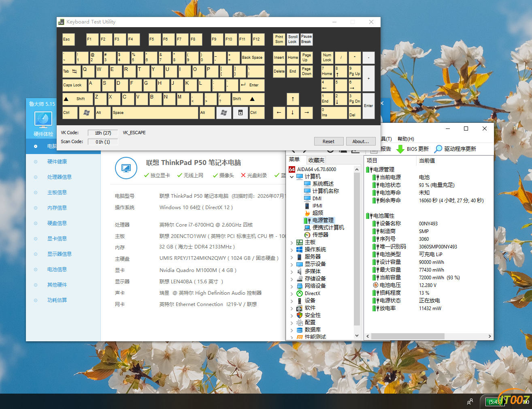The height and width of the screenshot is (409, 532).
Task: Click the BIOS 更新 toolbar button
Action: point(413,149)
